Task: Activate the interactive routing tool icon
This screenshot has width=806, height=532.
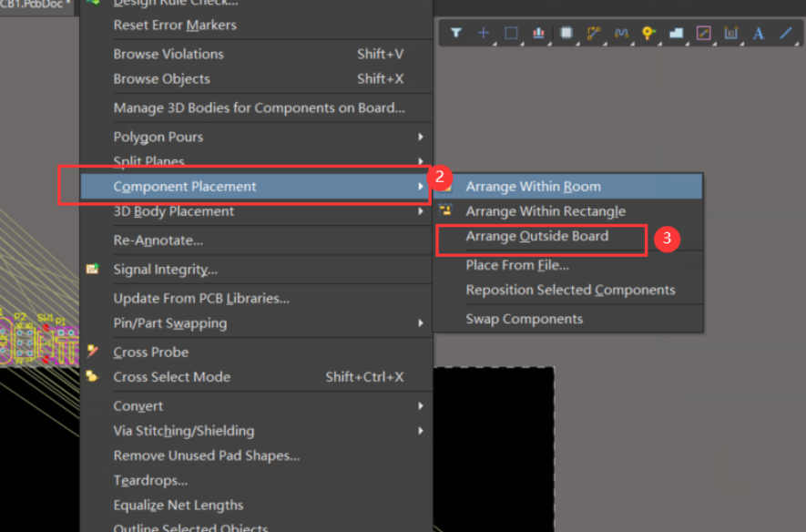Action: 594,34
